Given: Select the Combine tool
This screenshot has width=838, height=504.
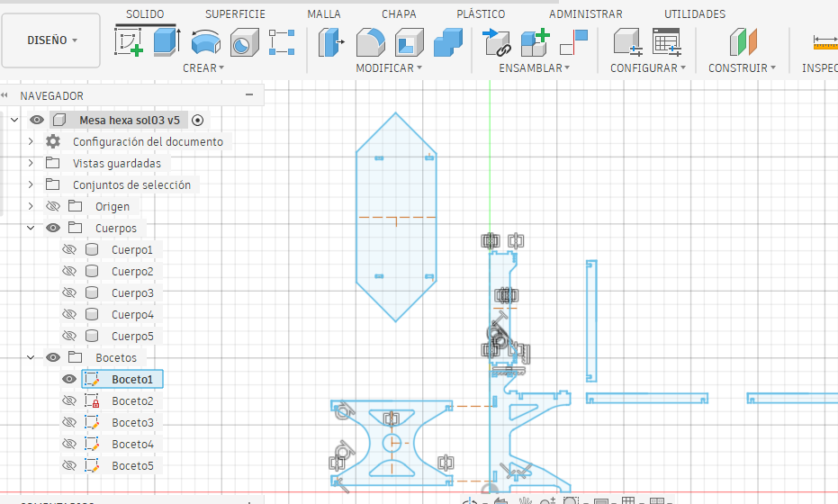Looking at the screenshot, I should [x=448, y=42].
